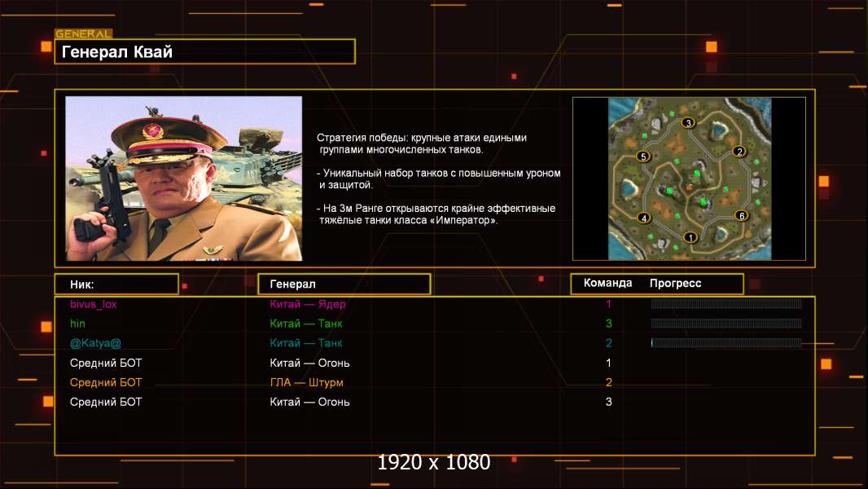This screenshot has width=868, height=489.
Task: Click the Генерал Квай title box
Action: tap(205, 51)
